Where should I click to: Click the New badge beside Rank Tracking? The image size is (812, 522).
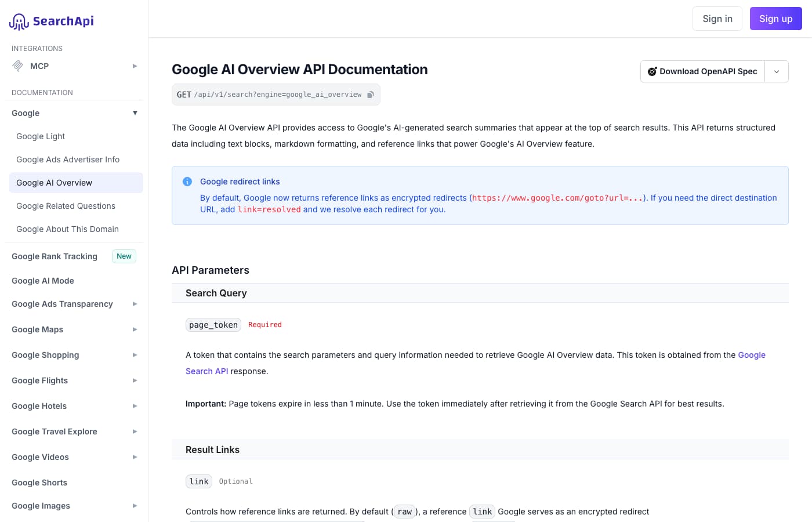click(124, 256)
